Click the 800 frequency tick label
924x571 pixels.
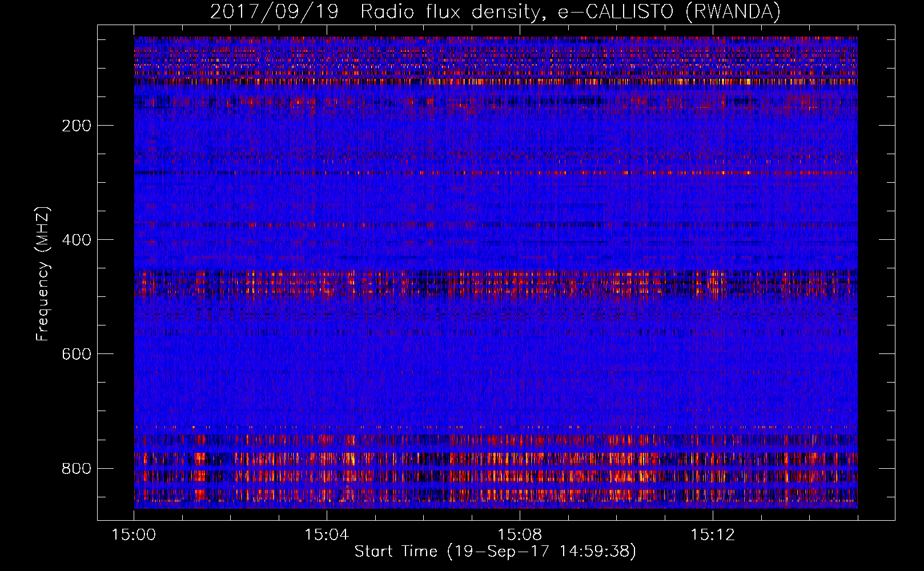pyautogui.click(x=77, y=468)
